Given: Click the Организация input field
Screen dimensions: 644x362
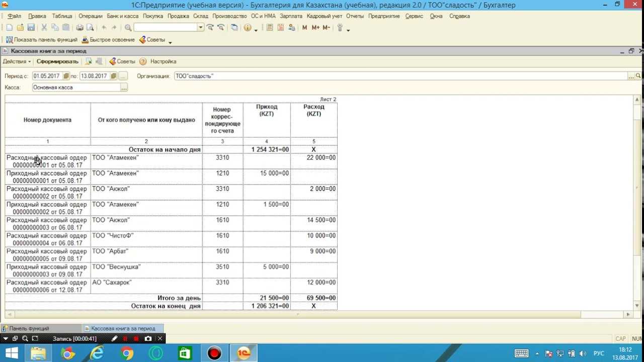Looking at the screenshot, I should coord(400,76).
